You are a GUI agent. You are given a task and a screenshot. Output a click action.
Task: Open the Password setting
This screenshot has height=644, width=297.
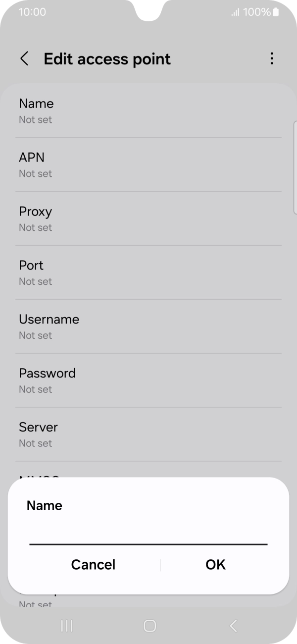click(148, 380)
